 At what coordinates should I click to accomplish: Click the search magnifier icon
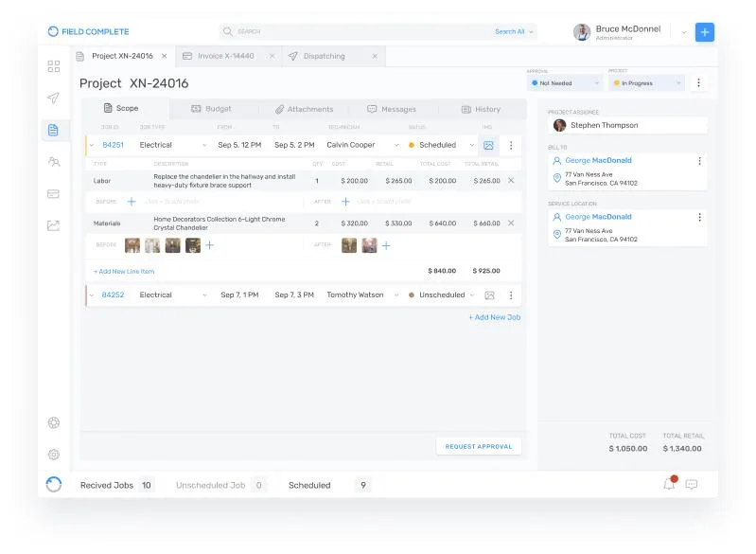pyautogui.click(x=228, y=31)
